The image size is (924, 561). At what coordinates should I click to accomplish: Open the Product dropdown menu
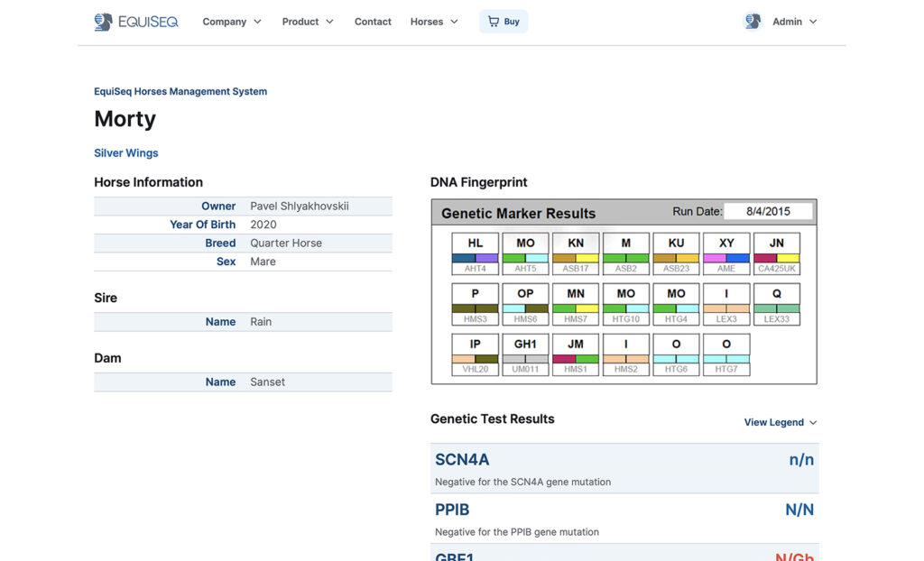coord(308,22)
